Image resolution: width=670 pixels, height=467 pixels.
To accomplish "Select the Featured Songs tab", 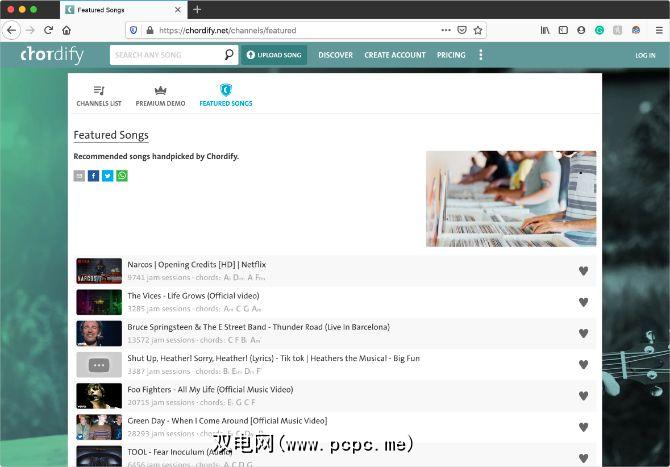I will 226,96.
